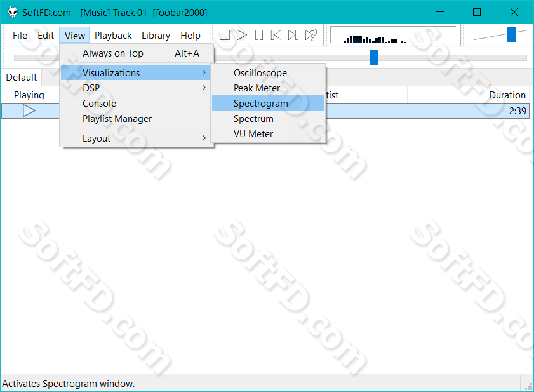Click the spectrum visualization in the toolbar

point(393,35)
